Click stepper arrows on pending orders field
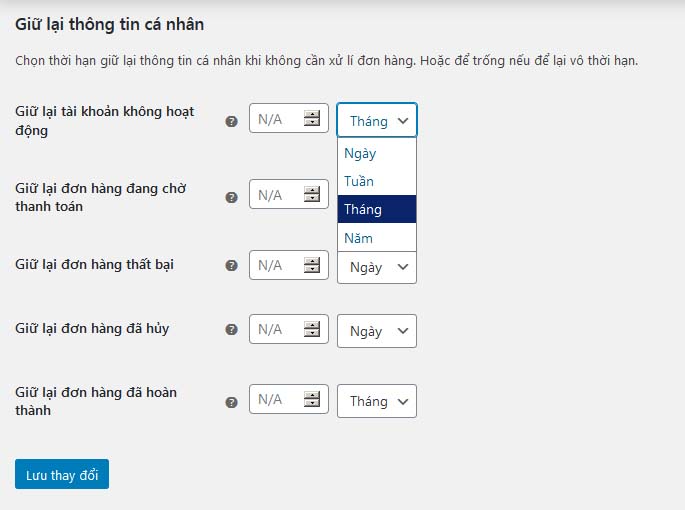685x510 pixels. [312, 194]
